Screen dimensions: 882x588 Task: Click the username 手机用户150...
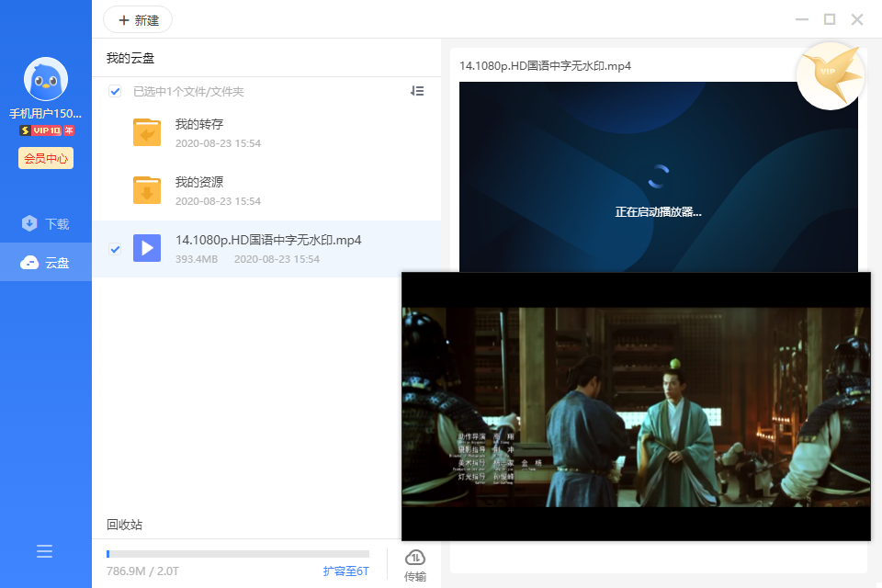tap(46, 114)
